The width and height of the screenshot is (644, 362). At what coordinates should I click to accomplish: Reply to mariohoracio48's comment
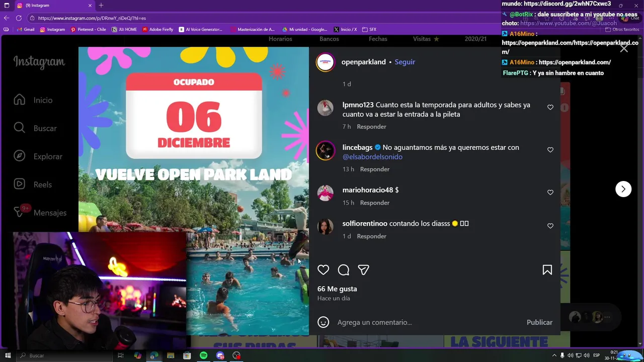tap(375, 203)
